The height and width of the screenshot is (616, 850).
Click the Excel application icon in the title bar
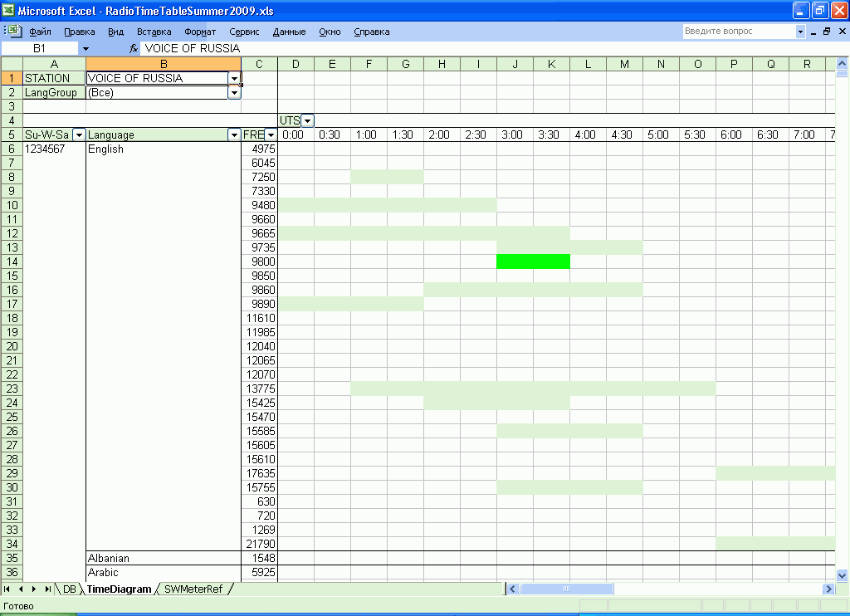coord(8,10)
